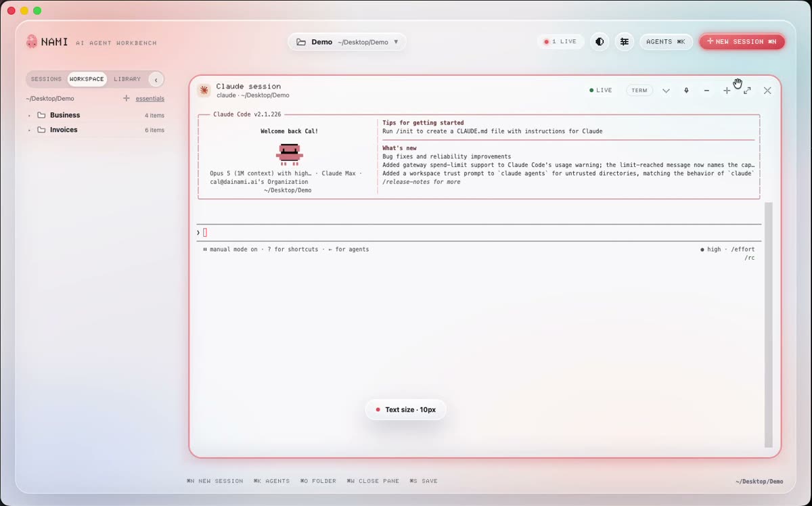Expand the session pane to fullscreen
The width and height of the screenshot is (812, 506).
point(747,91)
